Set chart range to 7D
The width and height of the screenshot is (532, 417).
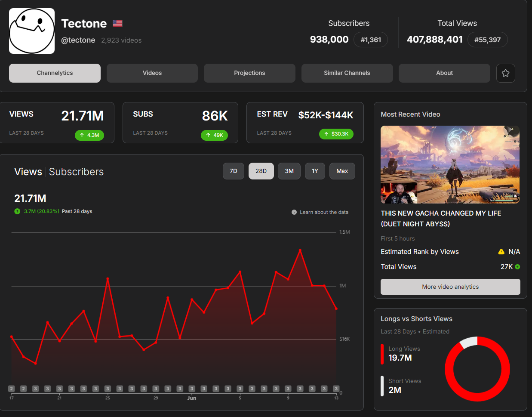(234, 171)
